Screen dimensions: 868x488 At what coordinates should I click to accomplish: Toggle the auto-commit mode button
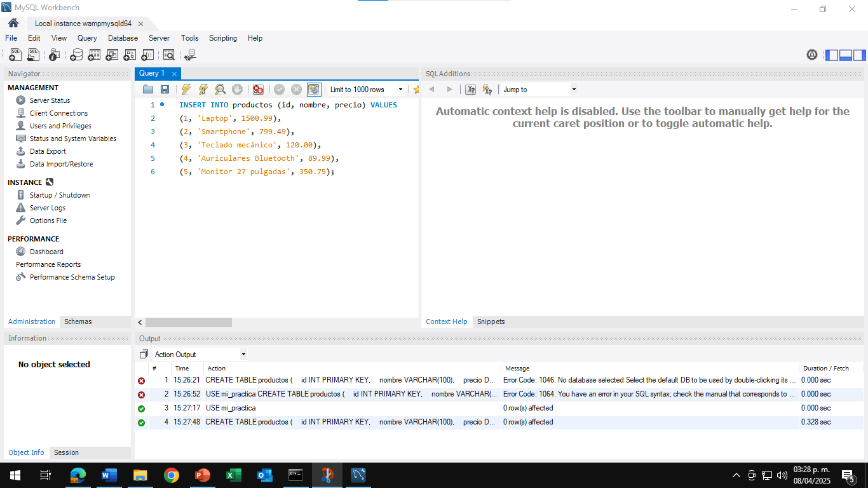pyautogui.click(x=314, y=90)
